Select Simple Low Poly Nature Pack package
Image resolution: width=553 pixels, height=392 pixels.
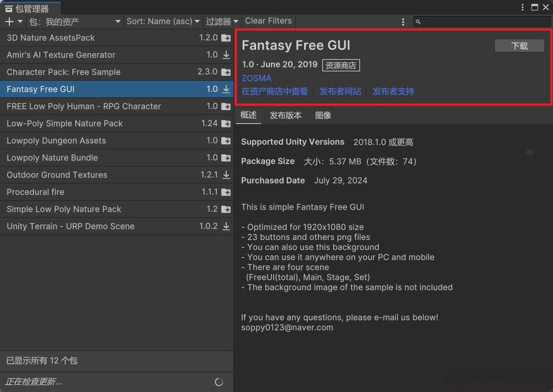coord(116,210)
